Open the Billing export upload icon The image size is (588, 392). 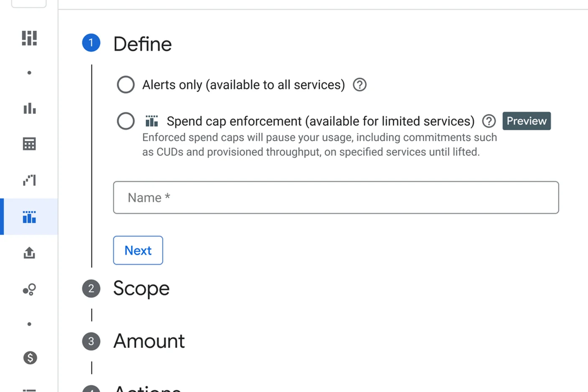pos(29,253)
